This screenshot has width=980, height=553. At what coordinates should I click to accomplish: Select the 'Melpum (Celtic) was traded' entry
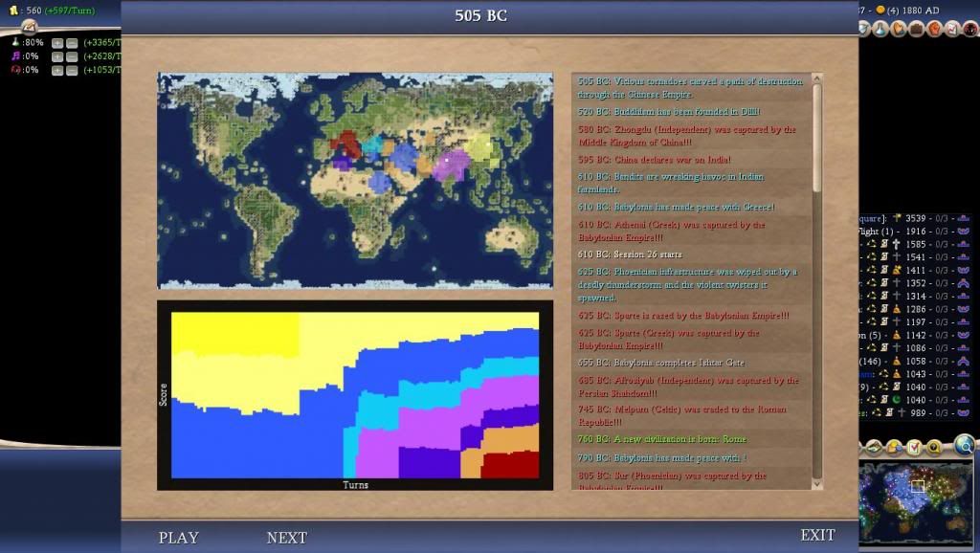691,415
